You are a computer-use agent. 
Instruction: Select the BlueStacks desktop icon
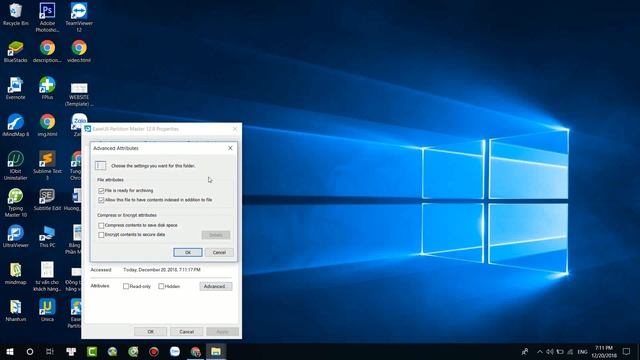[x=16, y=51]
